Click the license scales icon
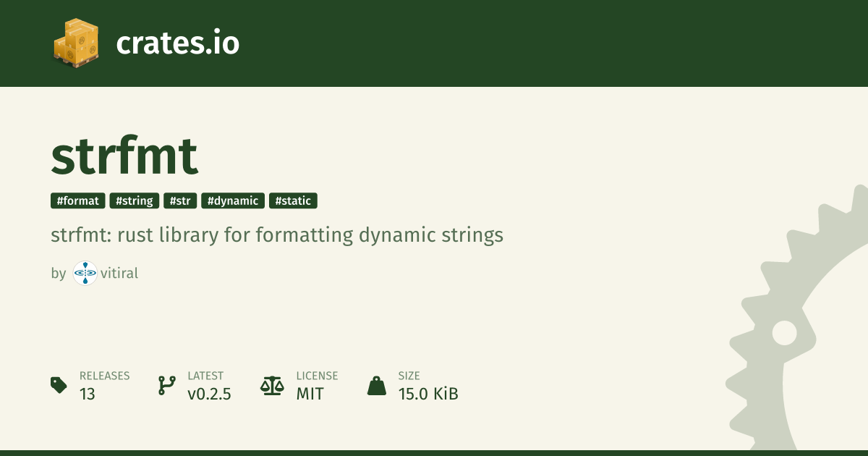868x456 pixels. point(272,385)
